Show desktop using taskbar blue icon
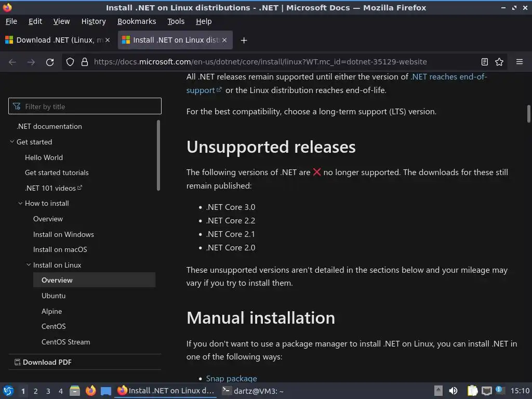 106,391
